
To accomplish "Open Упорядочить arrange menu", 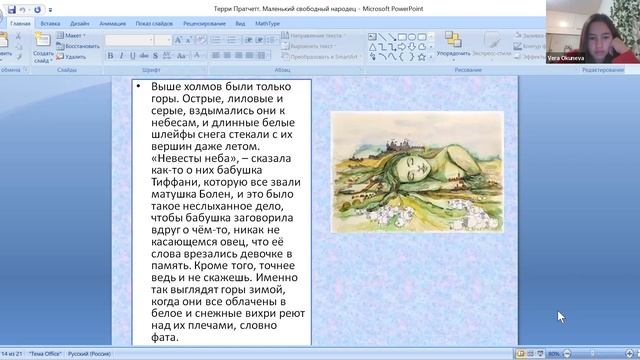I will (x=453, y=47).
